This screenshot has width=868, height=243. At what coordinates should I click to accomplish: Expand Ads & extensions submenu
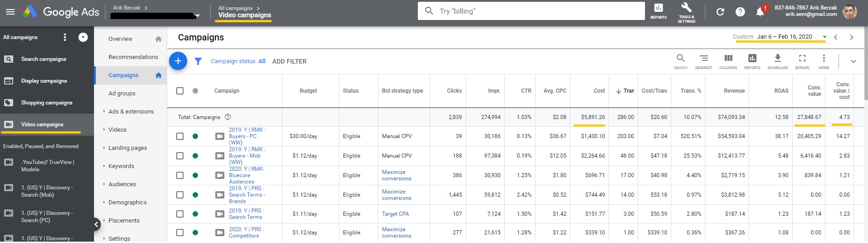(x=104, y=111)
